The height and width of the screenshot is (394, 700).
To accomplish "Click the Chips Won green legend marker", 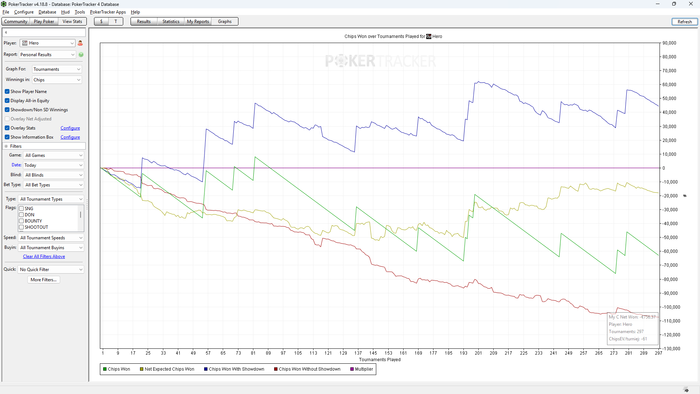I will (105, 369).
